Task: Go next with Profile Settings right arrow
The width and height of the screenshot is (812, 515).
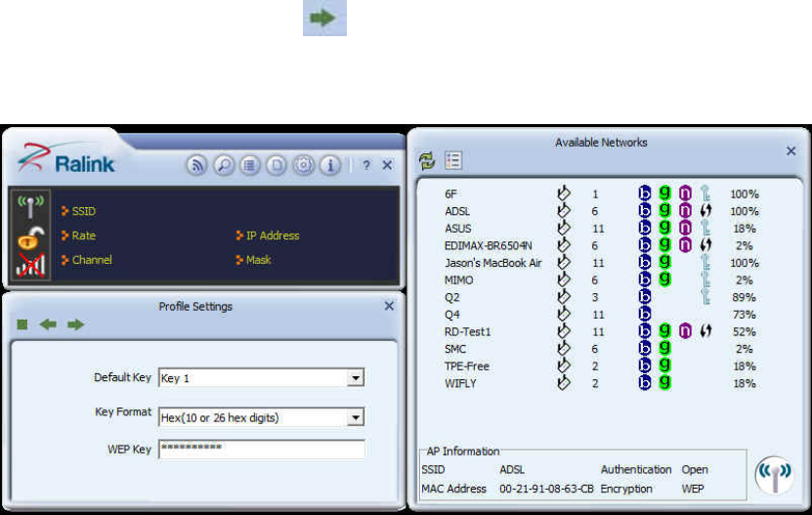Action: coord(75,324)
